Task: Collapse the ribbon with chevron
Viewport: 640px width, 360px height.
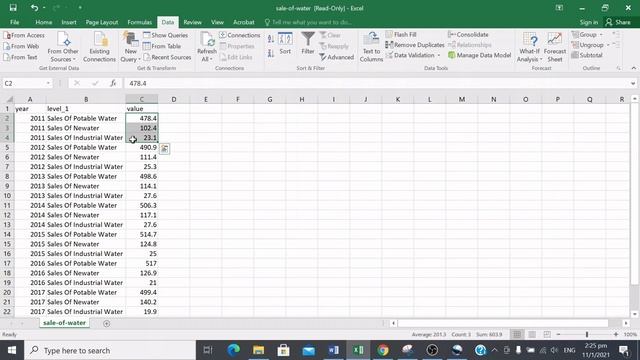Action: (x=633, y=68)
